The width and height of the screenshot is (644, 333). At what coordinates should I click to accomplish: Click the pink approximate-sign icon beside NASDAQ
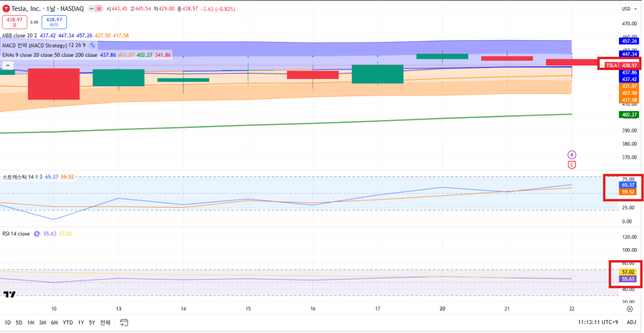click(99, 9)
